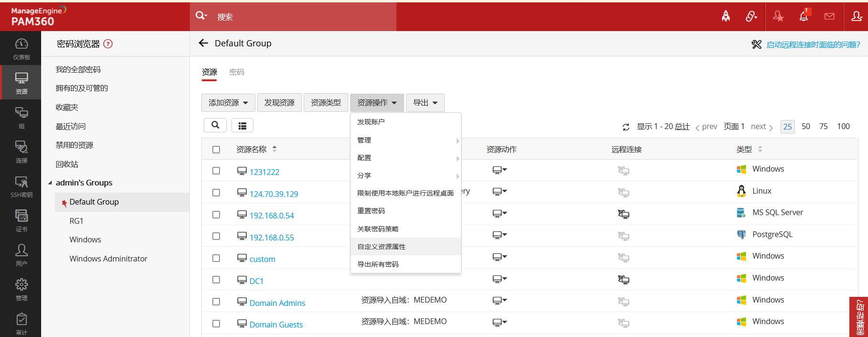
Task: Open the Domain Admins resource link
Action: tap(277, 303)
